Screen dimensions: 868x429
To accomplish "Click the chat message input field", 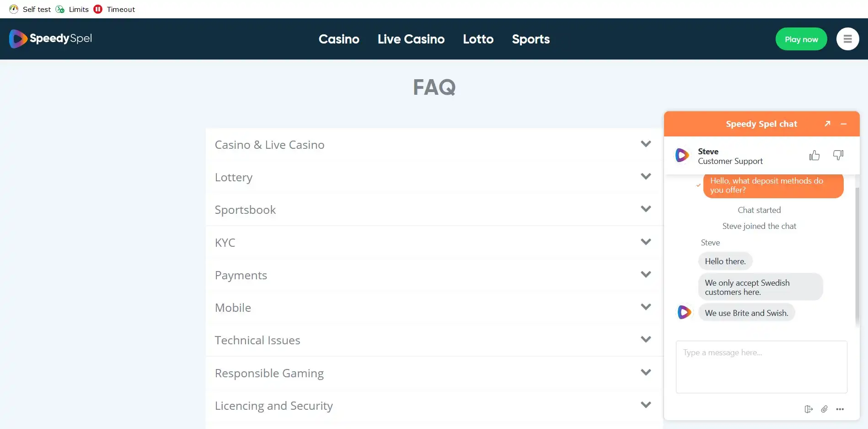I will [x=761, y=366].
